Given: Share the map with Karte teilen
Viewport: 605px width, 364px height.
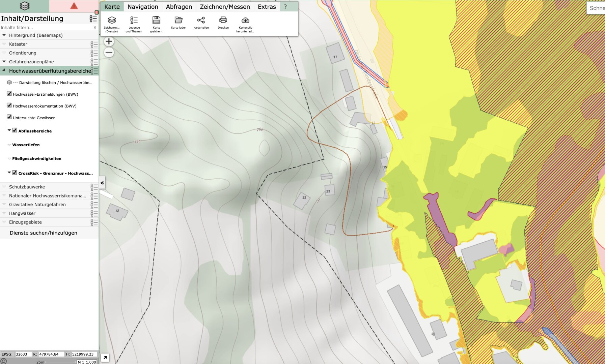Looking at the screenshot, I should click(x=201, y=21).
